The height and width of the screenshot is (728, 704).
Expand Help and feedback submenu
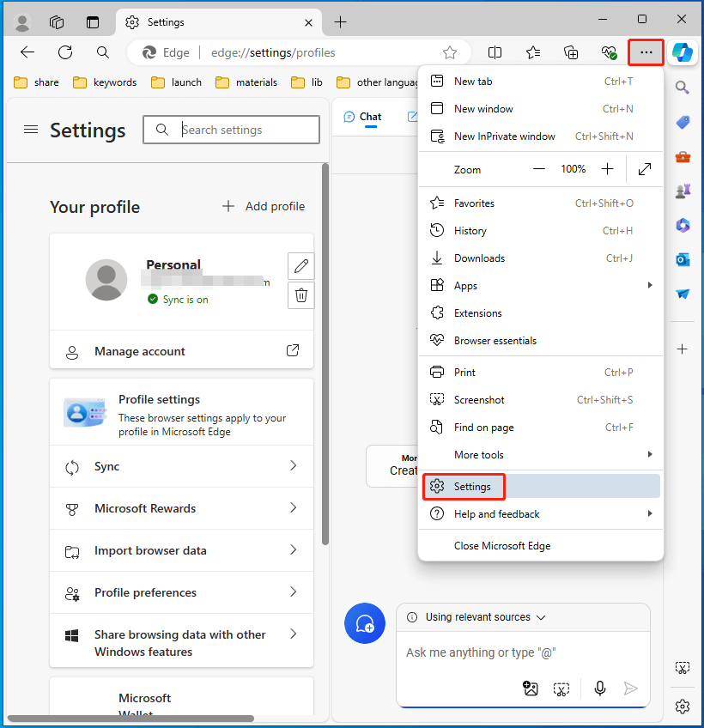pos(541,513)
